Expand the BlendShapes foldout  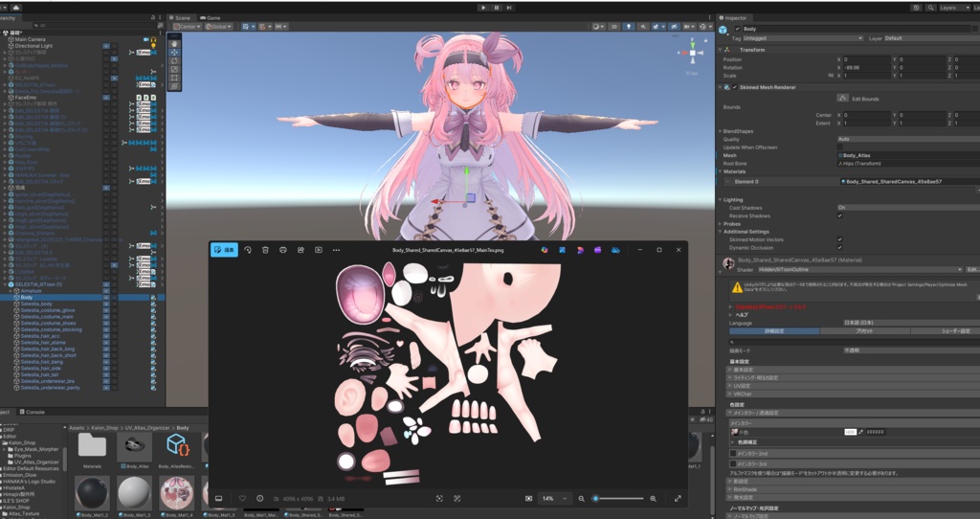[720, 131]
